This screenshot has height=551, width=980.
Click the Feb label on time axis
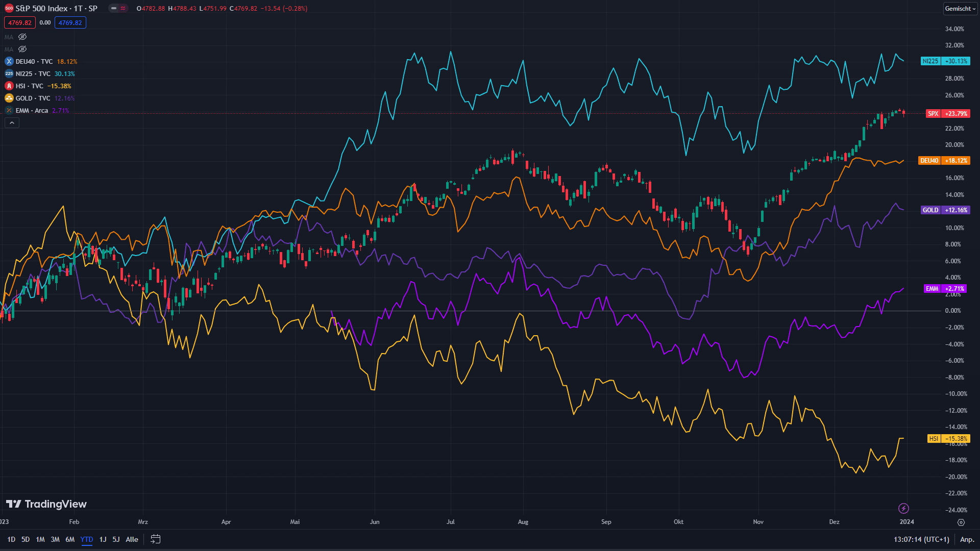[74, 522]
